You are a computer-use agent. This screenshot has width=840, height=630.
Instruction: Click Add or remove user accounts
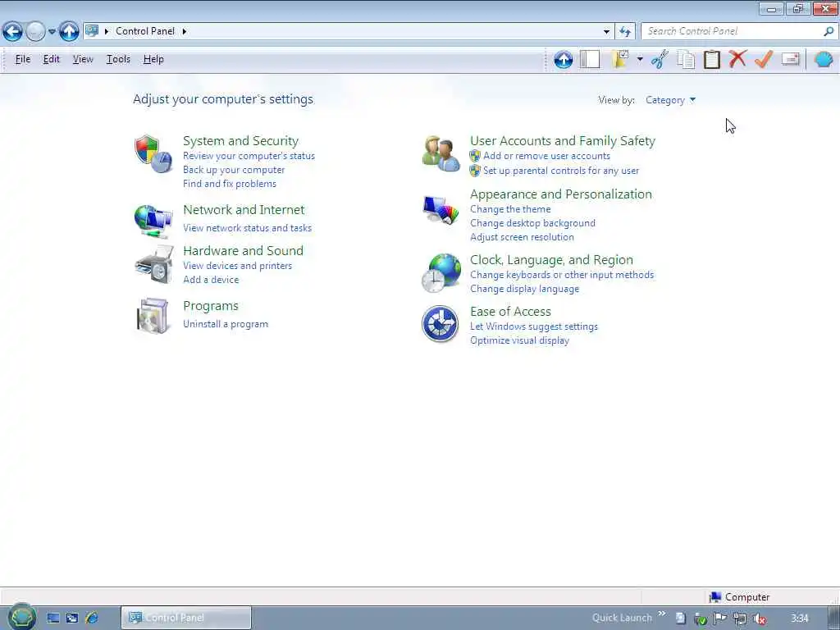(546, 156)
